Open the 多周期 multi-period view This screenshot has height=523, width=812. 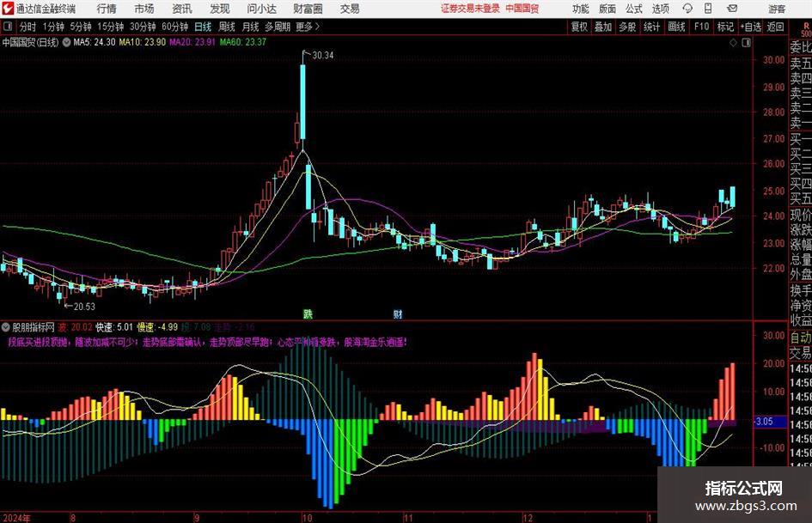click(278, 27)
